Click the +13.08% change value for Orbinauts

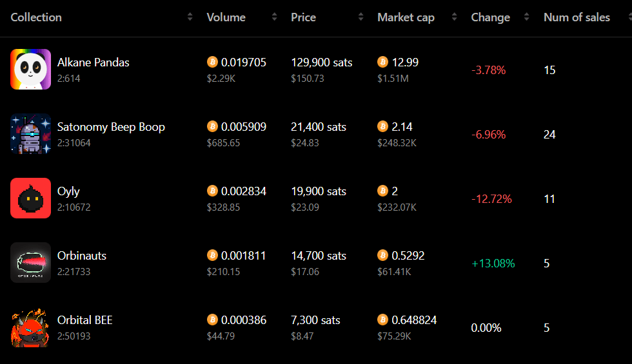[x=493, y=263]
